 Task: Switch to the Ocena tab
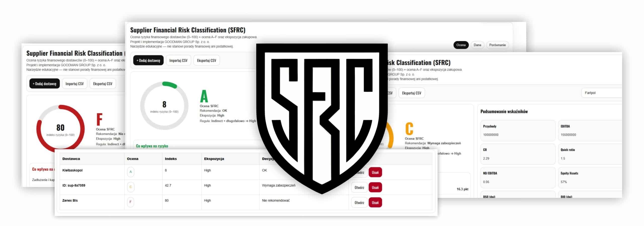coord(461,45)
